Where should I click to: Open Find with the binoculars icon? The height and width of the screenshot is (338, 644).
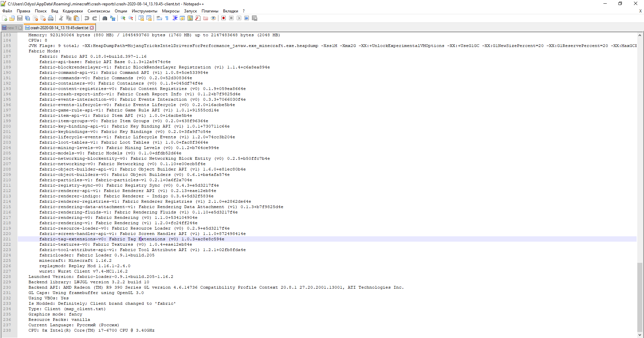coord(105,18)
